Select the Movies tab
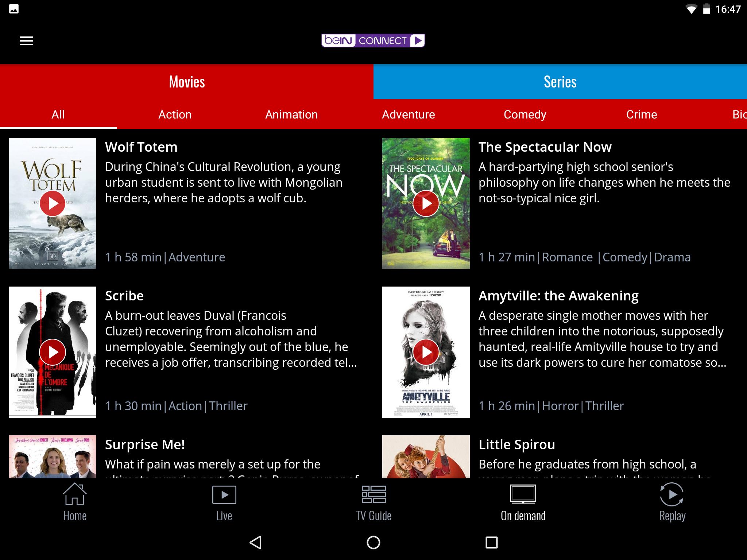The image size is (747, 560). click(186, 82)
